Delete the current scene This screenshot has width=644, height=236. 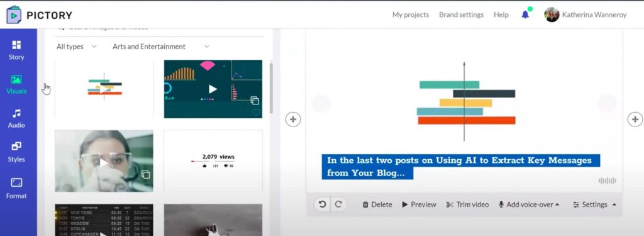tap(377, 205)
